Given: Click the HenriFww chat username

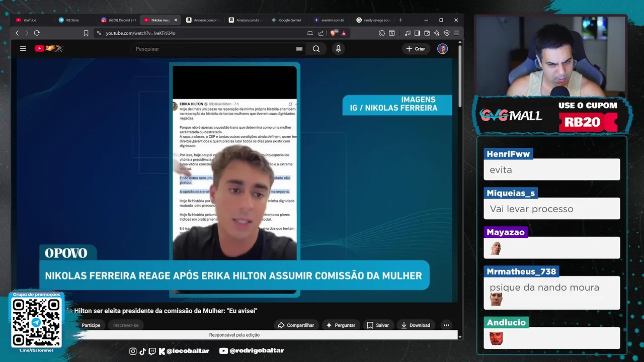Looking at the screenshot, I should pyautogui.click(x=508, y=154).
